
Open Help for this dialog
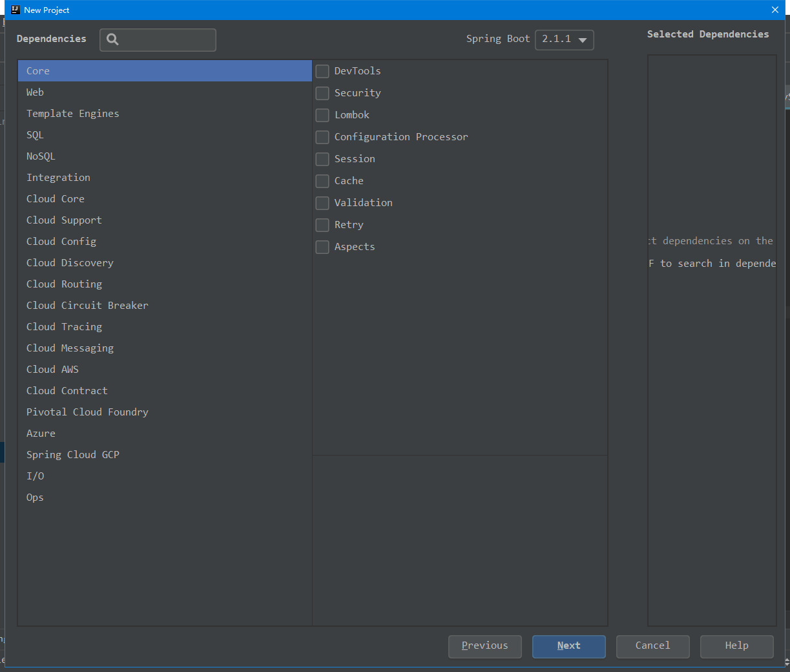point(737,646)
